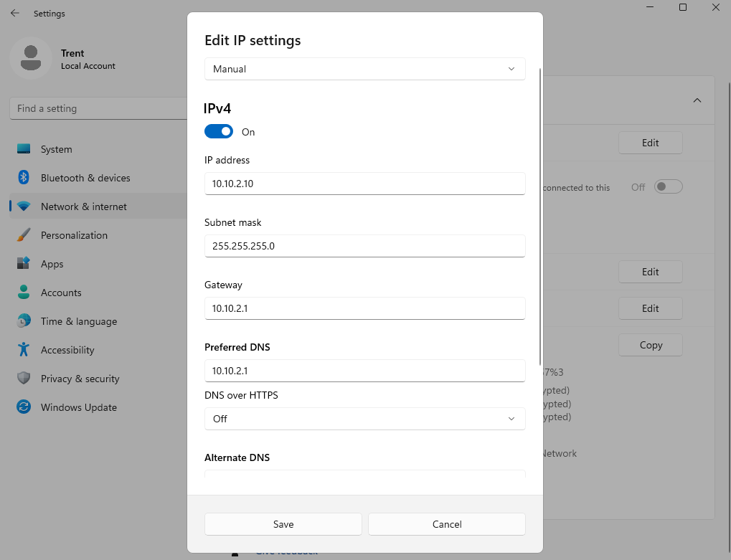Click the System monitor icon in sidebar
The height and width of the screenshot is (560, 731).
click(x=24, y=149)
